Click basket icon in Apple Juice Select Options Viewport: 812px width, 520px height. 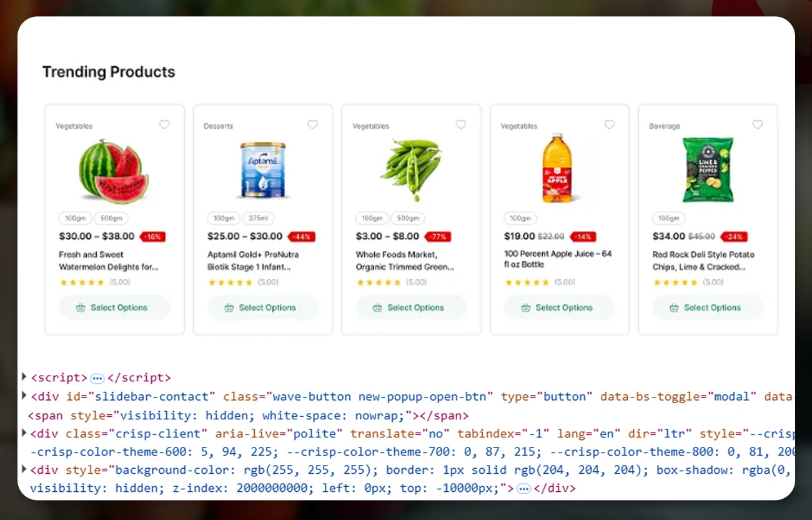tap(526, 307)
